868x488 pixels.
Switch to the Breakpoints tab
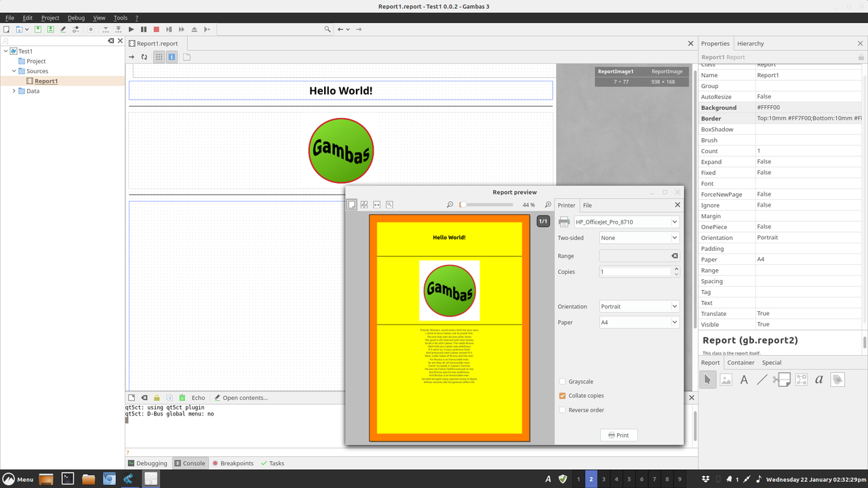point(233,464)
